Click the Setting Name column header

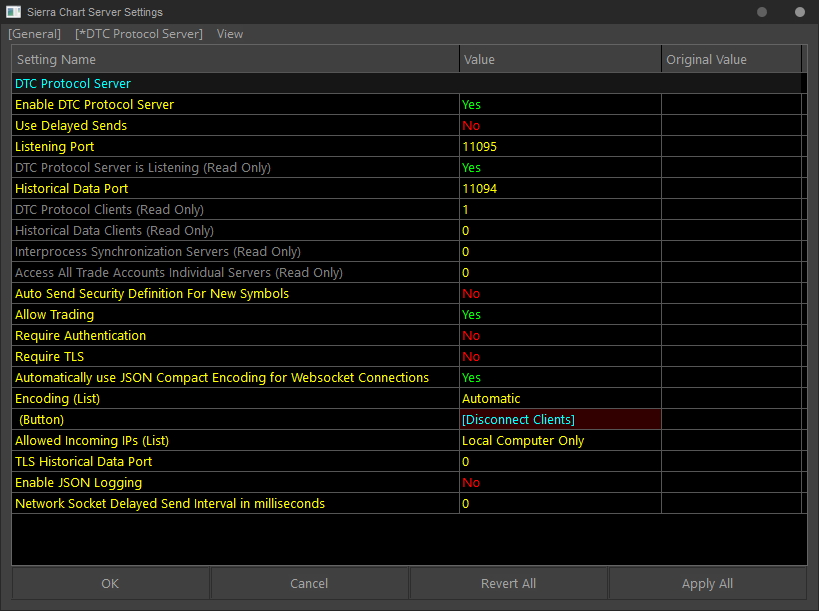click(236, 59)
